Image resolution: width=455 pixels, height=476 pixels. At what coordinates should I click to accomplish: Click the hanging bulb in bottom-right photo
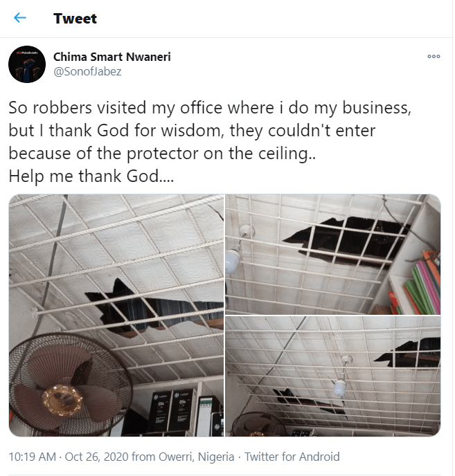click(x=339, y=385)
